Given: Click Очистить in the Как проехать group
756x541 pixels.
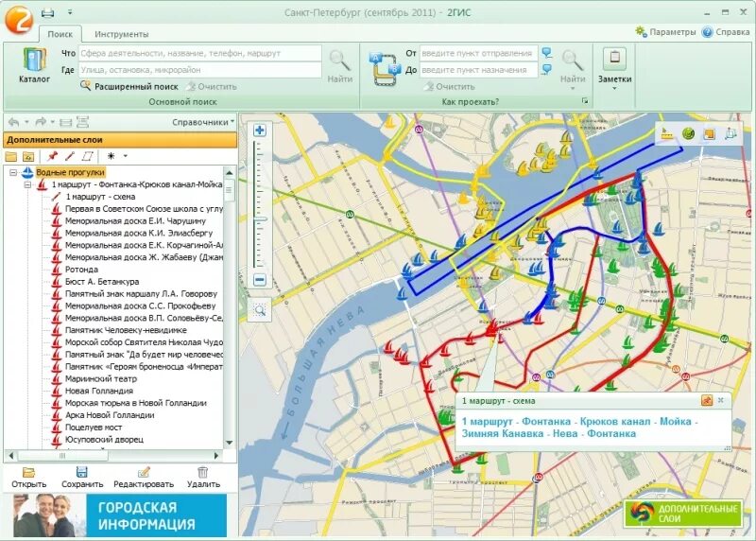Looking at the screenshot, I should click(x=450, y=86).
